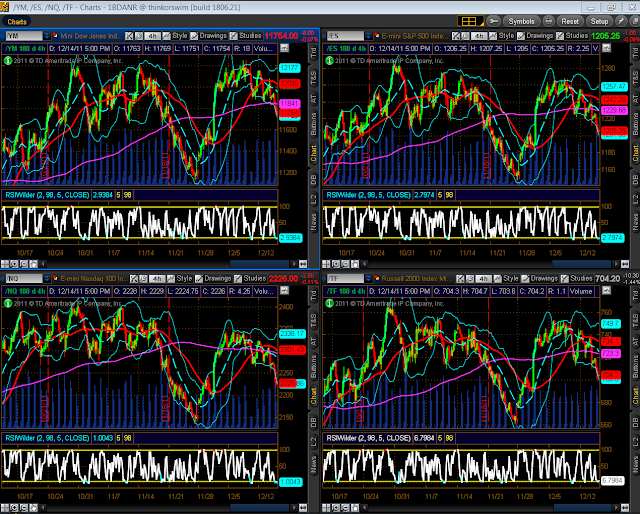Select the Charts tab at top left

click(17, 19)
